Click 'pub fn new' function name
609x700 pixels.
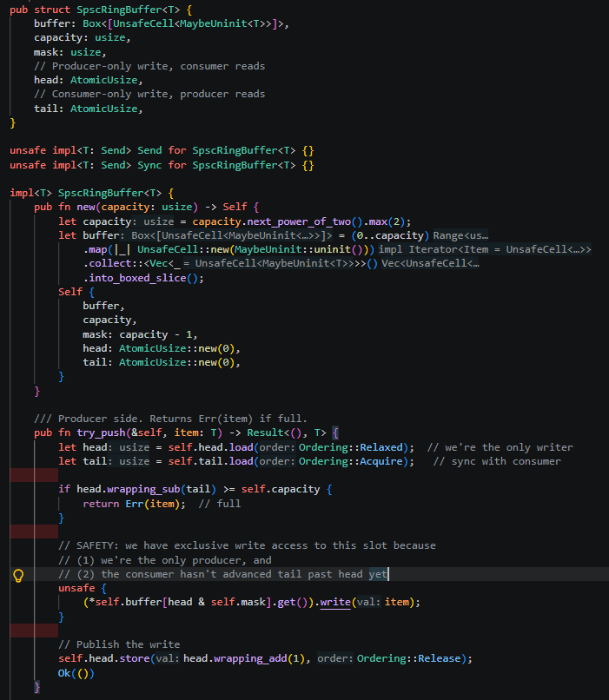click(x=86, y=207)
